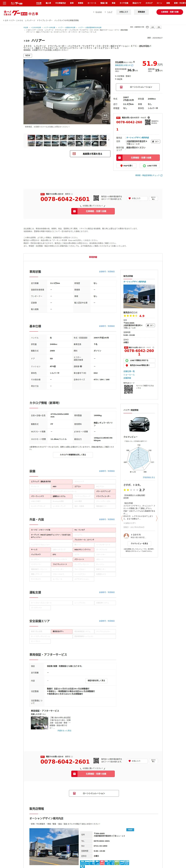Click クルマレビューを見る button
This screenshot has width=186, height=868.
coord(139,544)
